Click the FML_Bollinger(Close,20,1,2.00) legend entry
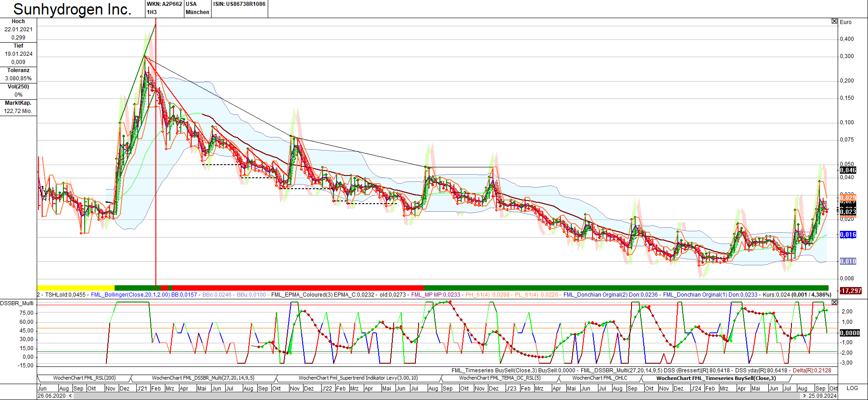This screenshot has width=868, height=400. 130,295
